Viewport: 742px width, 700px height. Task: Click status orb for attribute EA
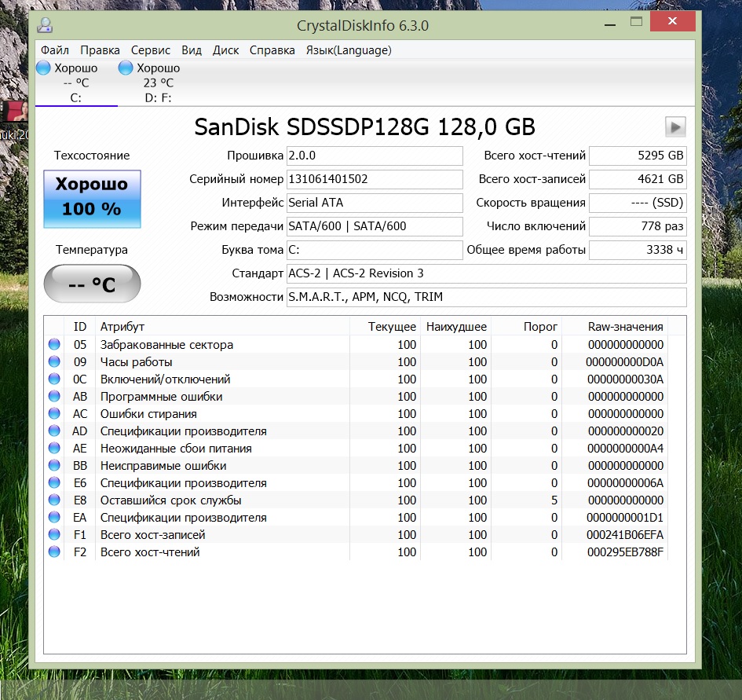[54, 517]
